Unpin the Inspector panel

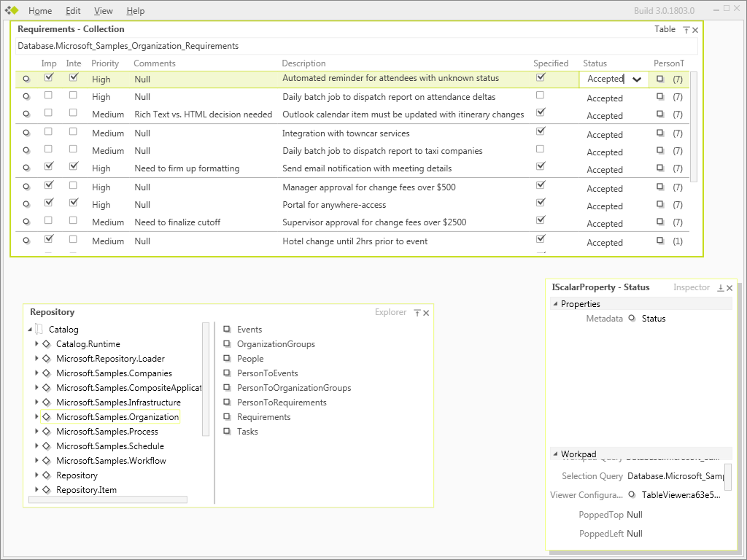tap(721, 288)
